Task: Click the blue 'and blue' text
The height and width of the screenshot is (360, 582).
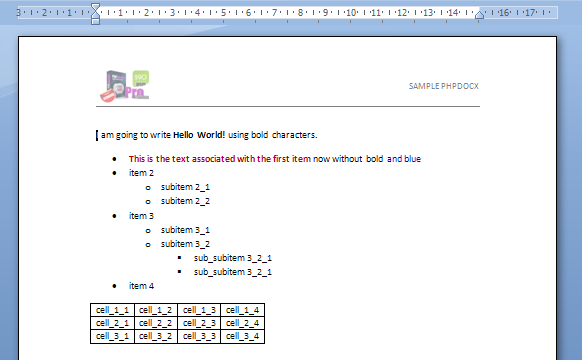Action: (404, 159)
